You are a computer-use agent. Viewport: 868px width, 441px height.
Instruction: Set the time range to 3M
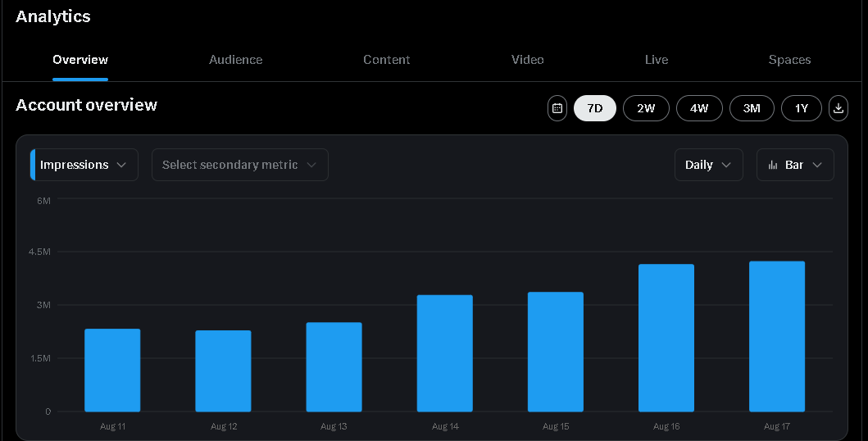coord(752,108)
